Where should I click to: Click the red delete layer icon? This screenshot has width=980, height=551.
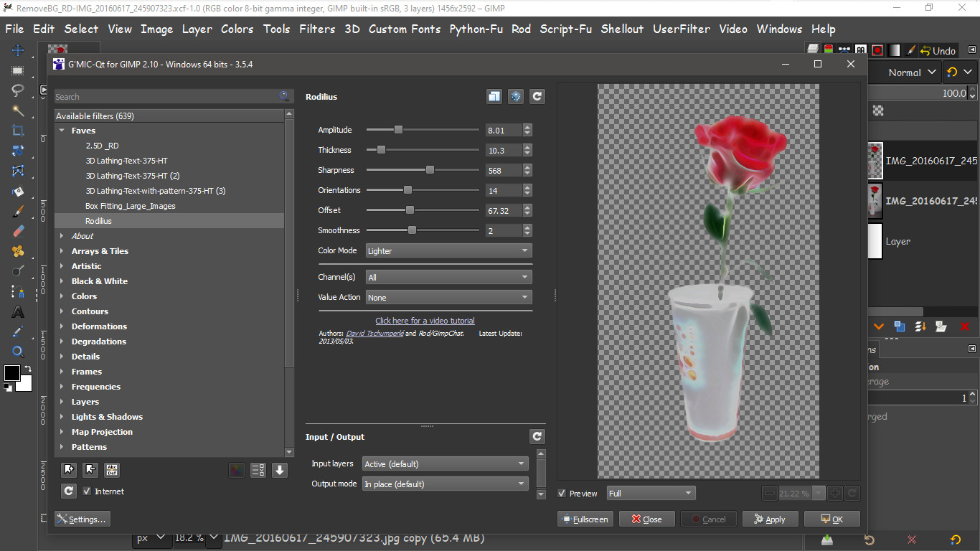pos(964,326)
